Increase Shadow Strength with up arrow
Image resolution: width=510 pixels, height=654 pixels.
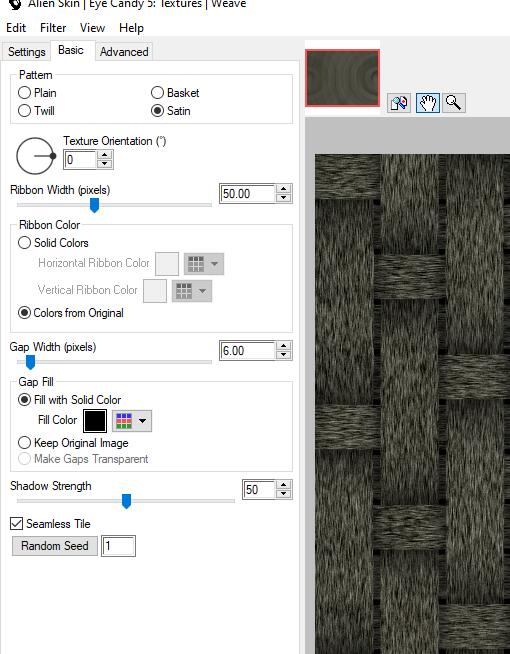[284, 485]
